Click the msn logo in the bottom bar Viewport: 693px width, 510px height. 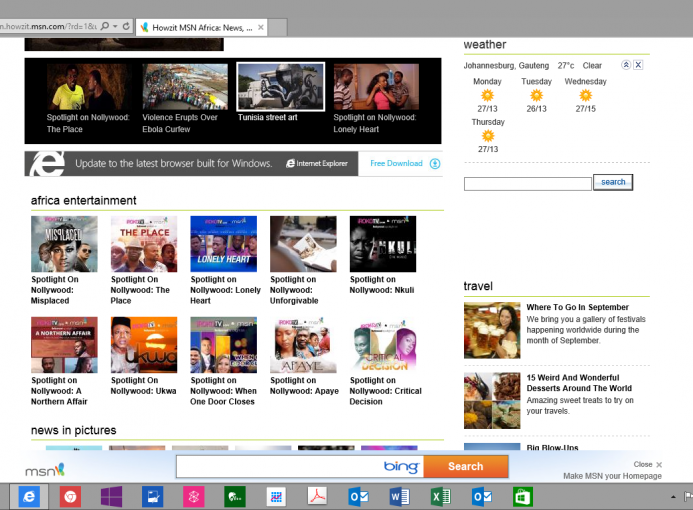click(x=45, y=468)
